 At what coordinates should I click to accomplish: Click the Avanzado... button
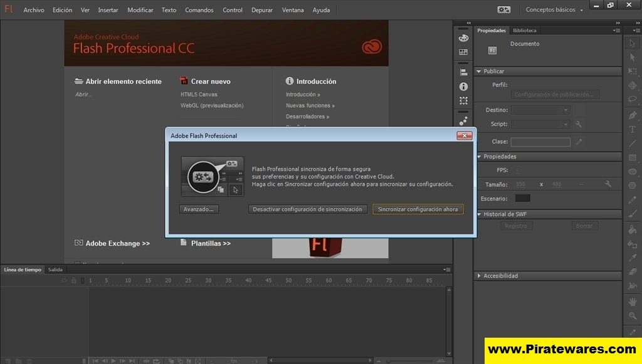tap(199, 209)
